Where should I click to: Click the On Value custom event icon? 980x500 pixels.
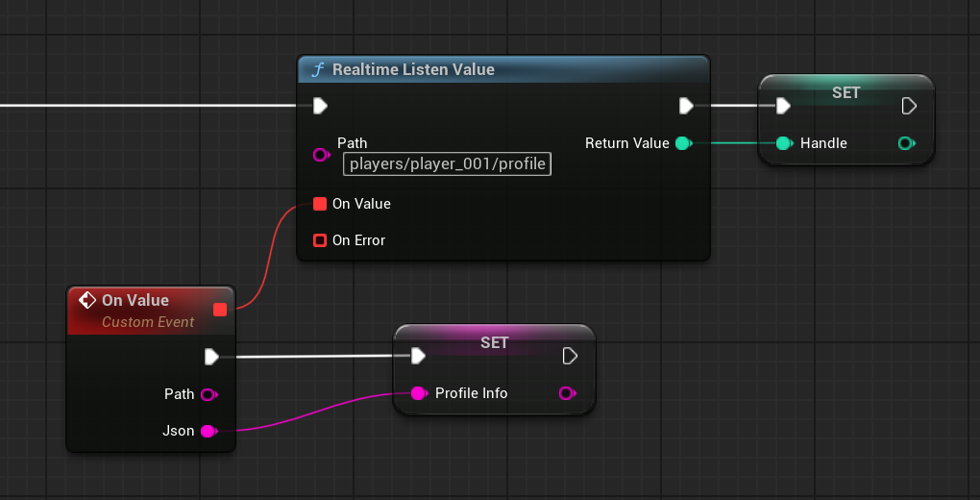tap(86, 300)
